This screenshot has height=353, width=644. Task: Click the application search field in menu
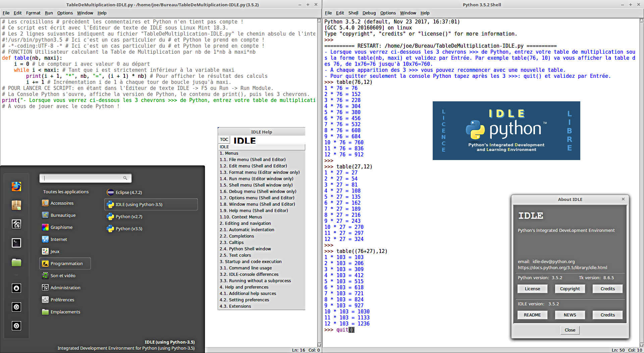tap(85, 178)
